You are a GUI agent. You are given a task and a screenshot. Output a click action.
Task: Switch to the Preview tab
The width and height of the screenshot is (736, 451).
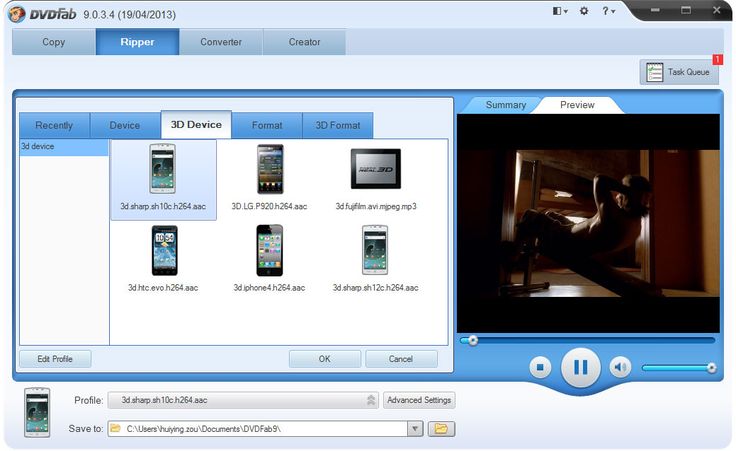(x=577, y=105)
